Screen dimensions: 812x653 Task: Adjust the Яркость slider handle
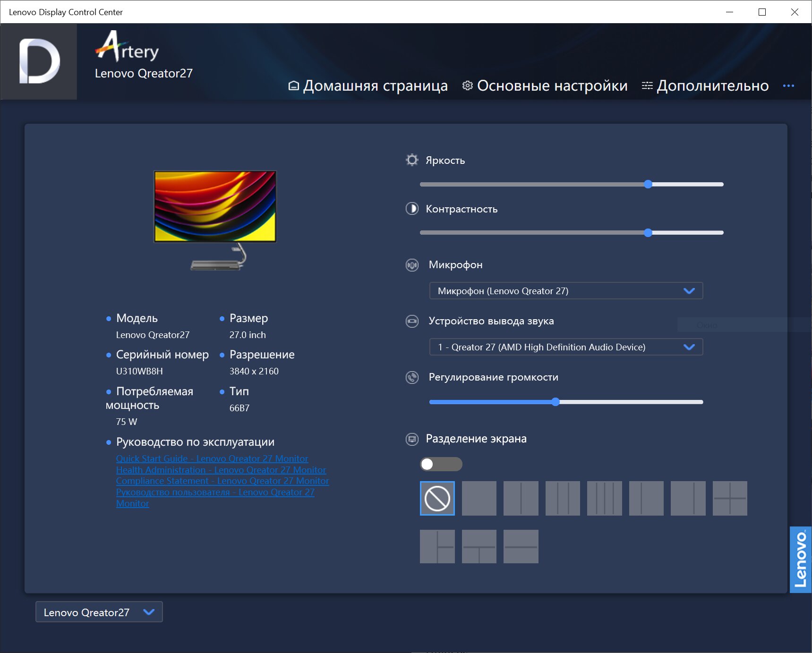[648, 184]
